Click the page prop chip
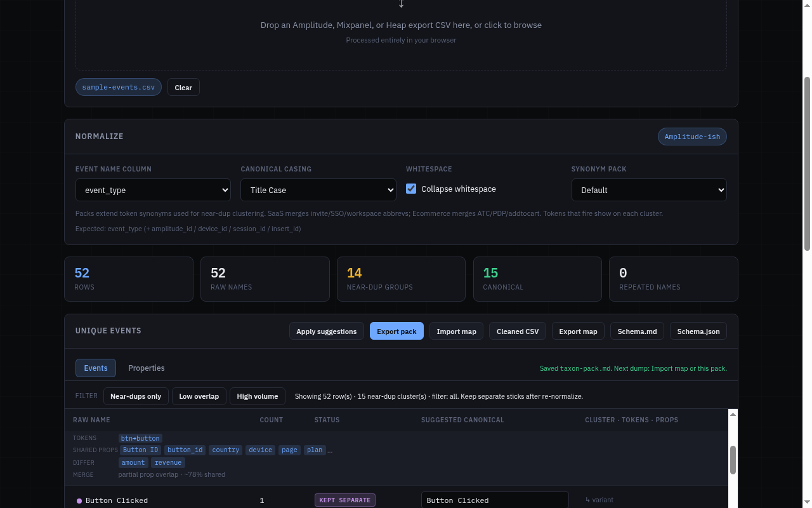 pos(289,450)
